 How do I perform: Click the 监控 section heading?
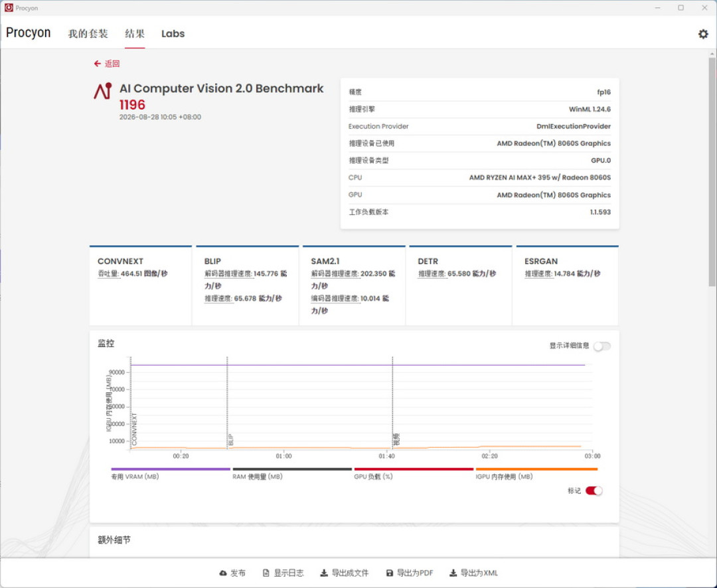[x=106, y=343]
